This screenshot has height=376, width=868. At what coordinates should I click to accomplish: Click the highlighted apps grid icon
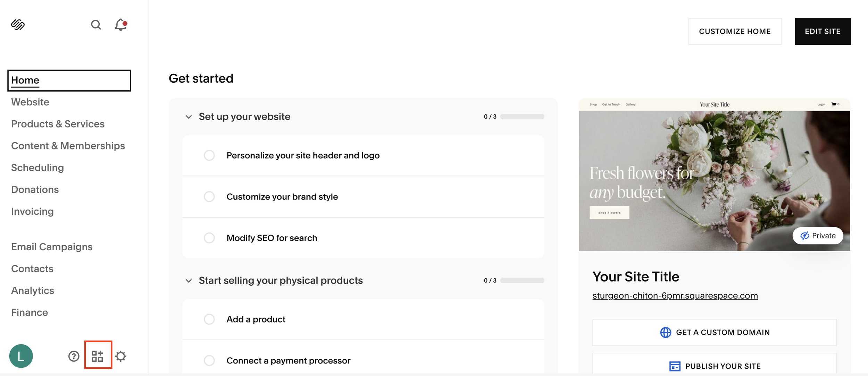coord(98,355)
